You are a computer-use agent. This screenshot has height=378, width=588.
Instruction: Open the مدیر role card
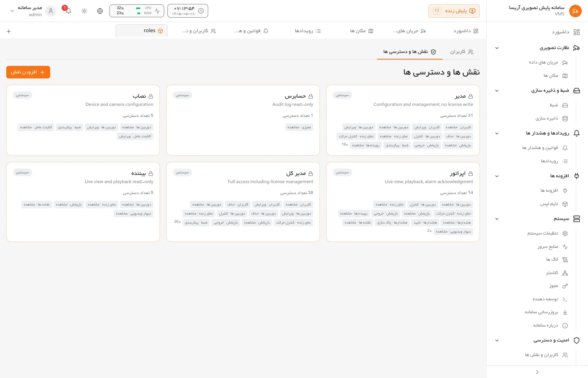click(x=403, y=120)
